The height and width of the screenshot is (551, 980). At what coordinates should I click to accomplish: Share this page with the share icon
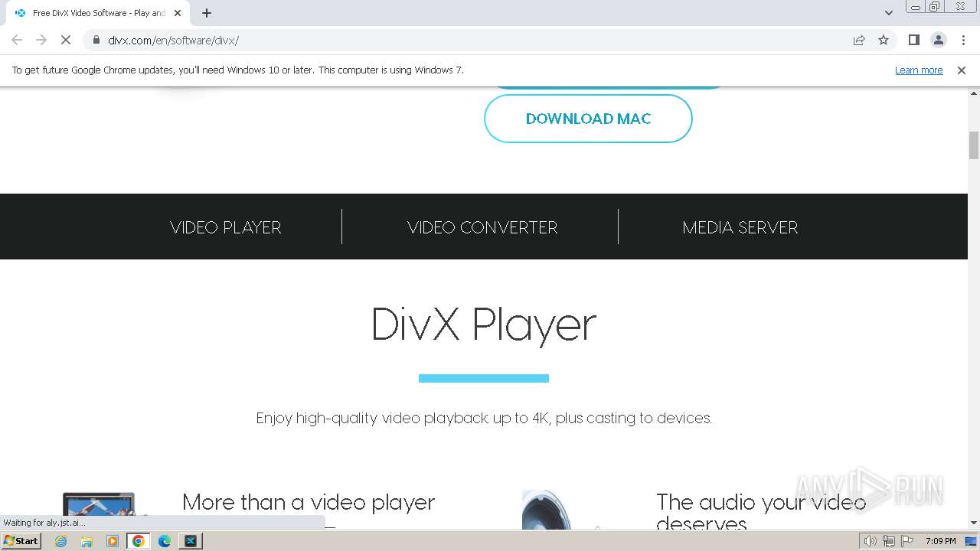[x=859, y=40]
